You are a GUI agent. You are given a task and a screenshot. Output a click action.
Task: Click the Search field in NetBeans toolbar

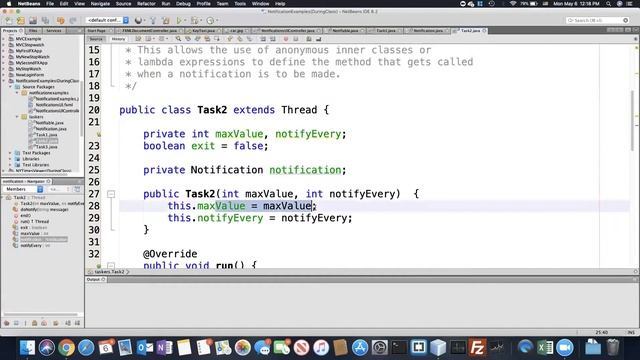pos(597,20)
